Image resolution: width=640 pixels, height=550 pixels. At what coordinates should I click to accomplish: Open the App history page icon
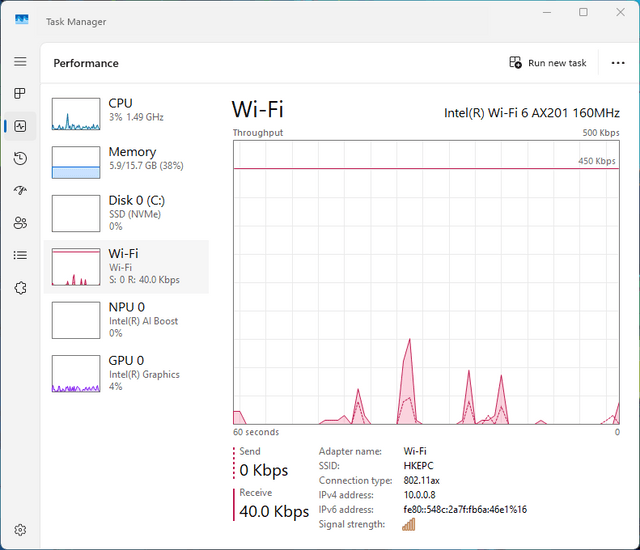tap(20, 158)
